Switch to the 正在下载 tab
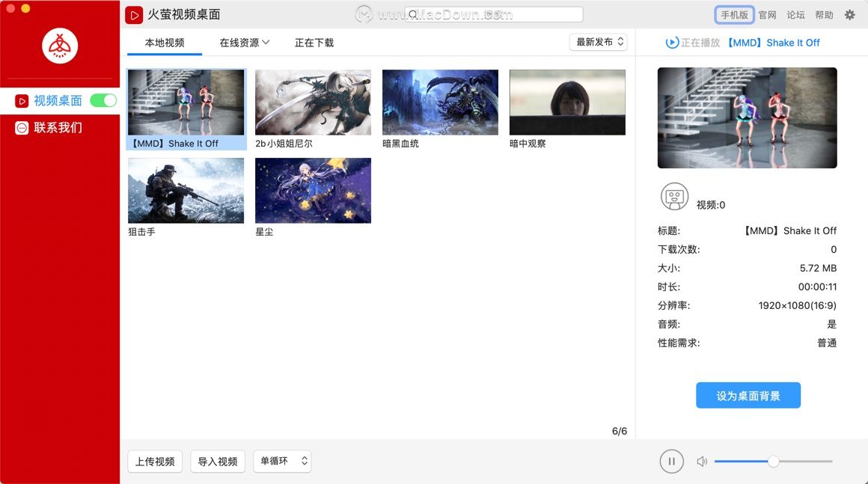This screenshot has width=868, height=484. [x=315, y=43]
